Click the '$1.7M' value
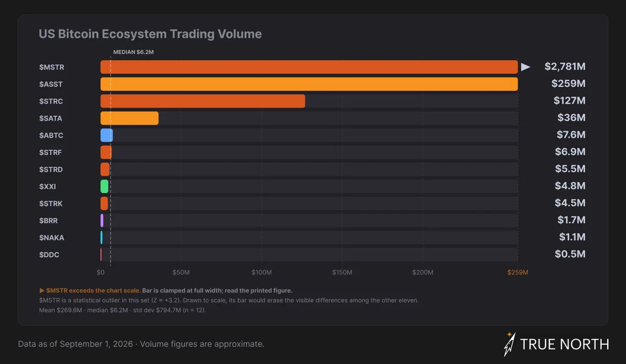This screenshot has width=626, height=364. click(572, 220)
